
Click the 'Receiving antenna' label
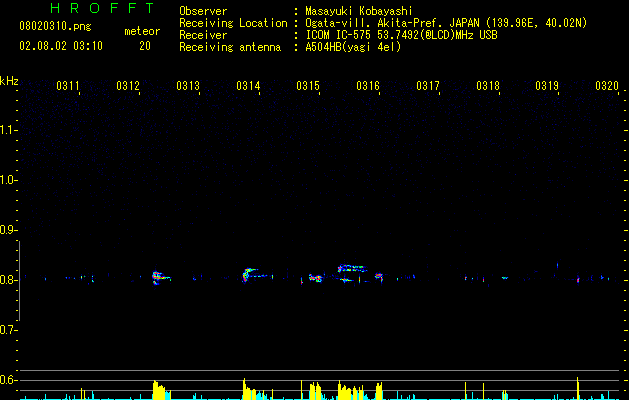click(230, 47)
